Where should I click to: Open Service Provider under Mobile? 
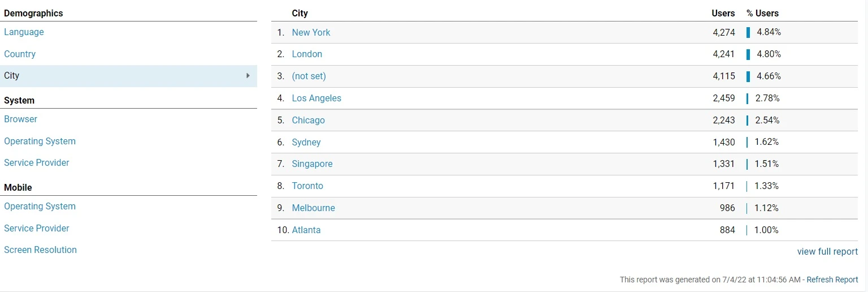37,229
